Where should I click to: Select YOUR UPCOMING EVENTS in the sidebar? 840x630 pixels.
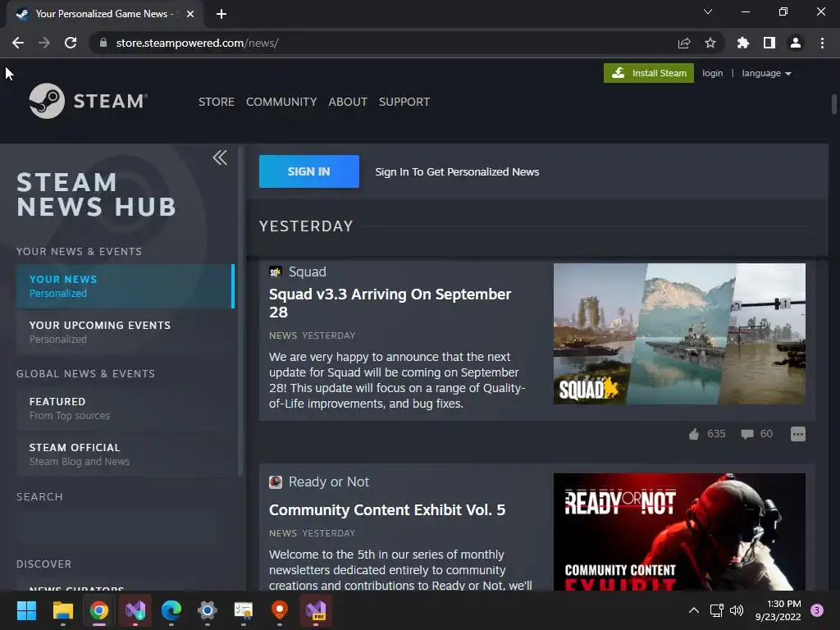[x=126, y=332]
